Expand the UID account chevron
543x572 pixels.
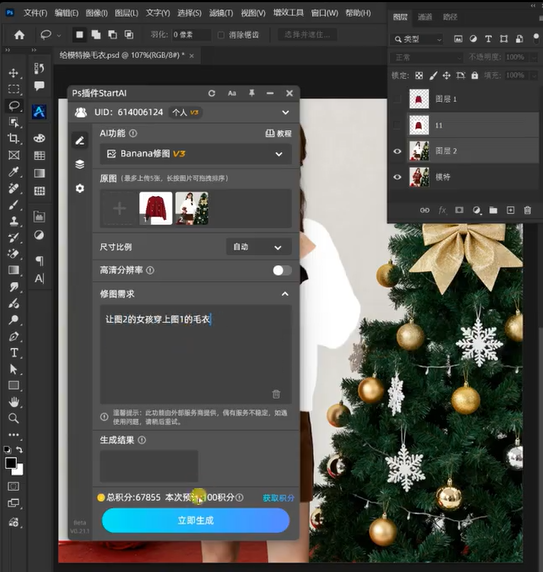pyautogui.click(x=286, y=112)
